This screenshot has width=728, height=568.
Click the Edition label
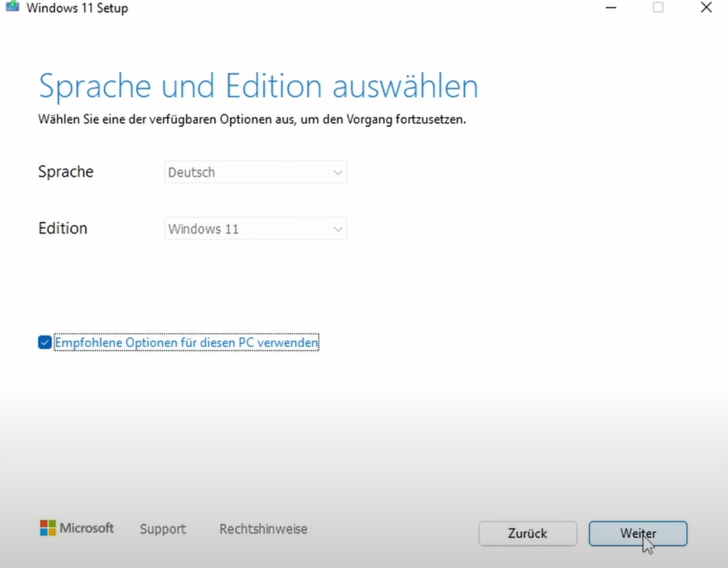point(62,229)
